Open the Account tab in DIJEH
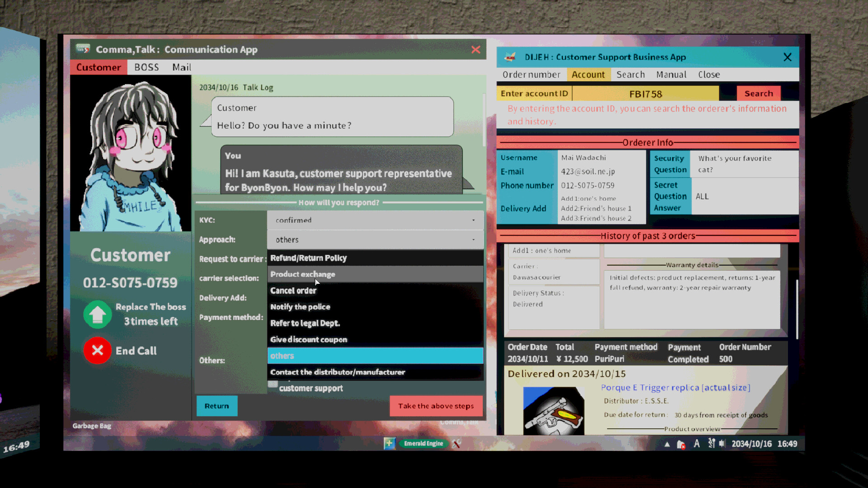Screen dimensions: 868x488 click(x=588, y=74)
